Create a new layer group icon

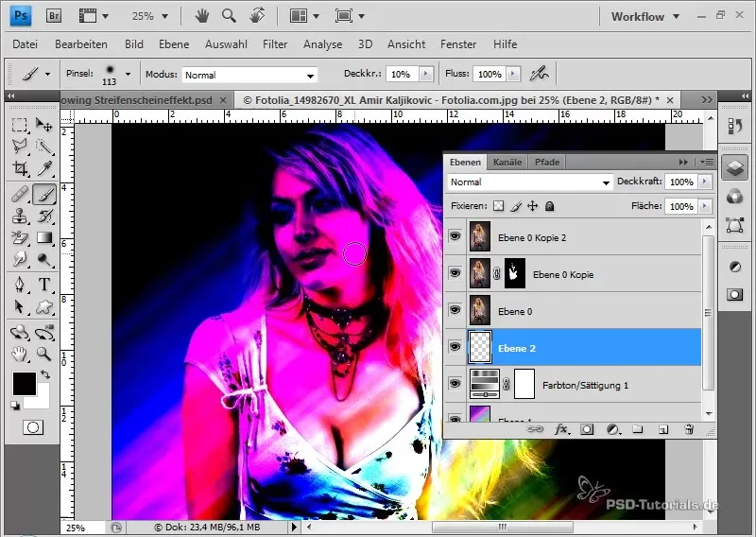coord(638,429)
